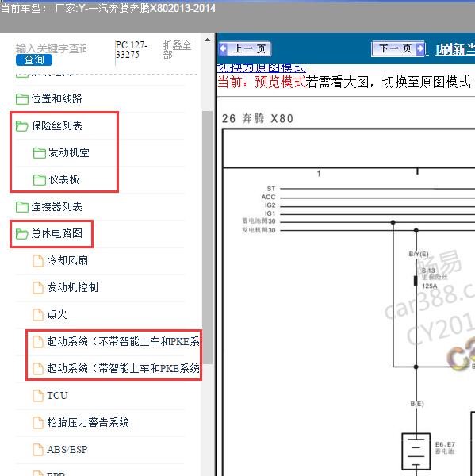Open the 发动机室 subfolder

click(x=69, y=152)
